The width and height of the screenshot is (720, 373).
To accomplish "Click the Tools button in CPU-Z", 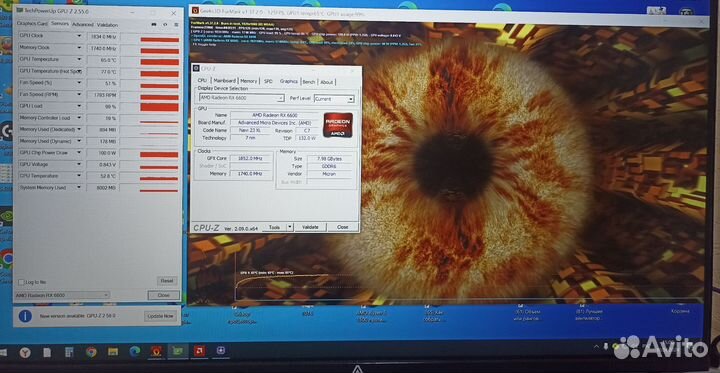I will pyautogui.click(x=274, y=227).
